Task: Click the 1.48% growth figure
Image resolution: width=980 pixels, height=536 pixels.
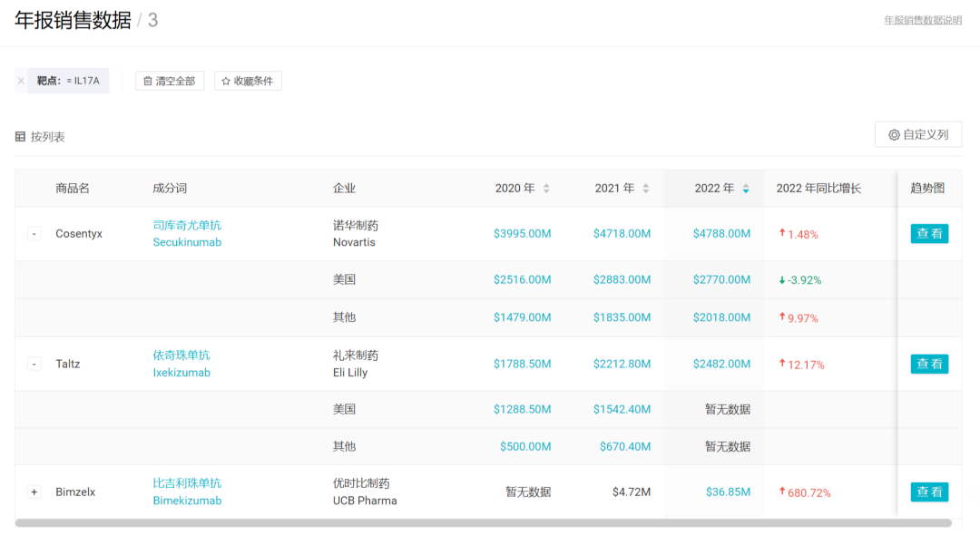Action: click(x=802, y=234)
